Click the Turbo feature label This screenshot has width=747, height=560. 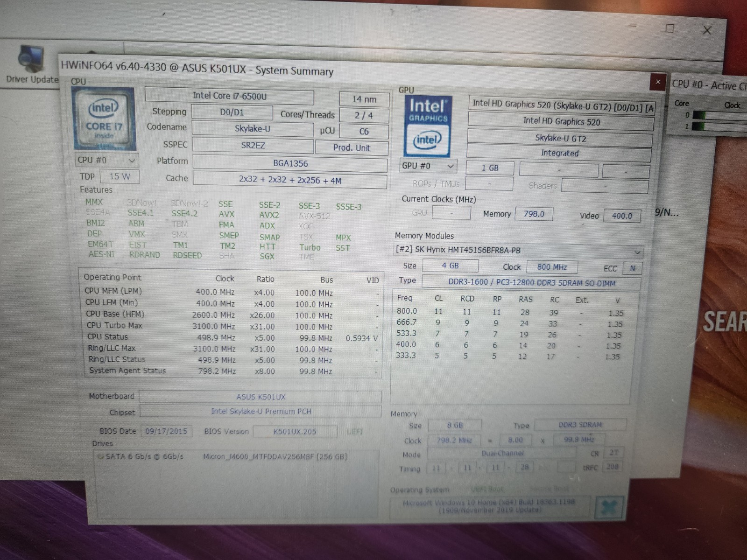point(310,247)
